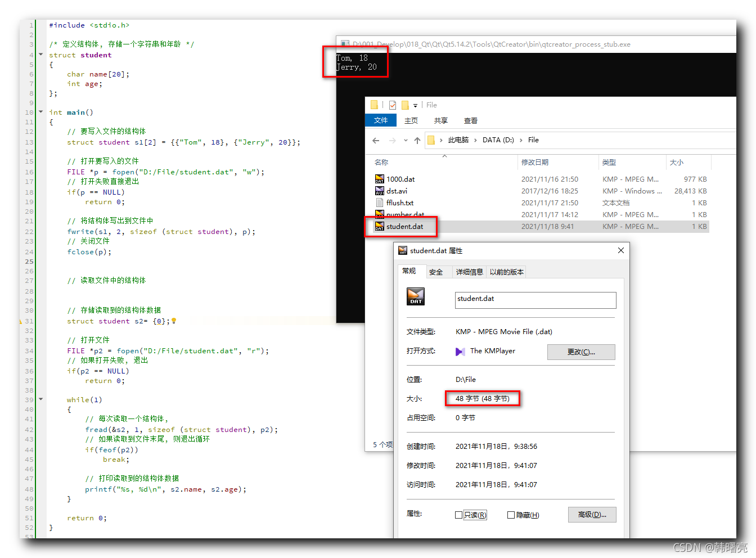Click the properties dialog title bar icon
The image size is (756, 558).
pos(403,250)
